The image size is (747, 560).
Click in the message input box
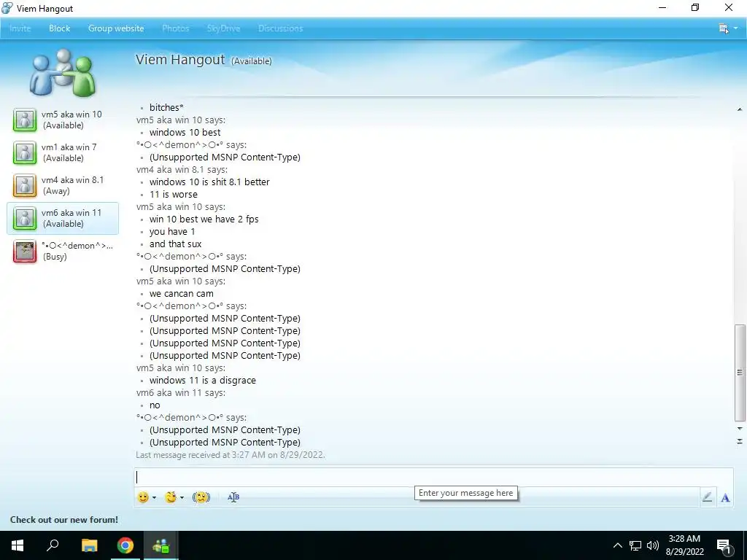tap(433, 477)
